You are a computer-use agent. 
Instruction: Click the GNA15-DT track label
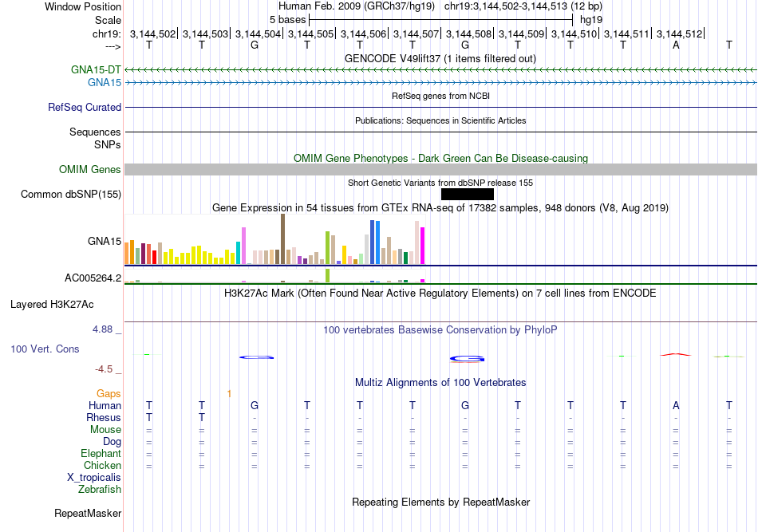coord(96,69)
